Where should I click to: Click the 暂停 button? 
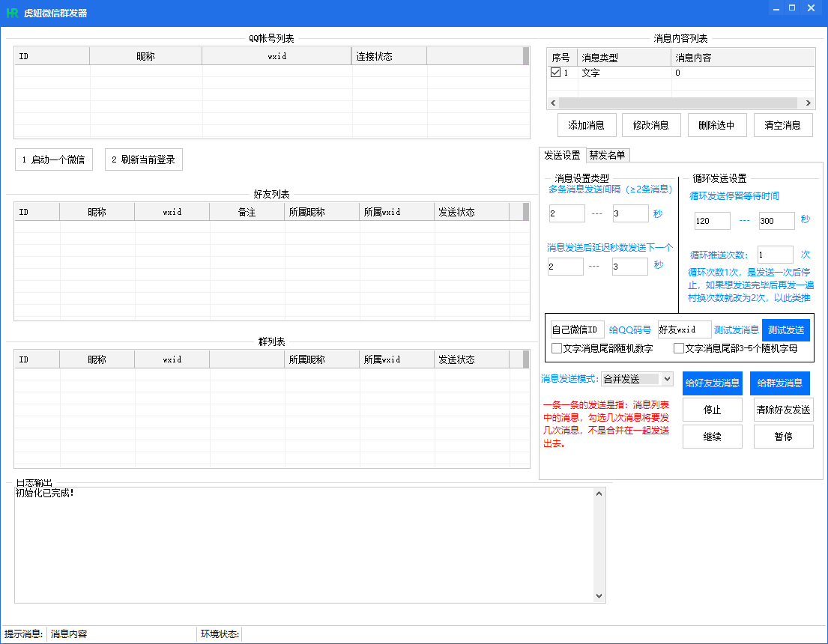pyautogui.click(x=783, y=437)
